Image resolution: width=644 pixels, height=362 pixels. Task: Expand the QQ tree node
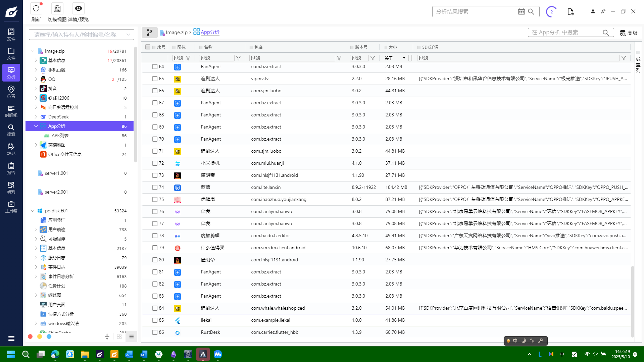click(36, 79)
